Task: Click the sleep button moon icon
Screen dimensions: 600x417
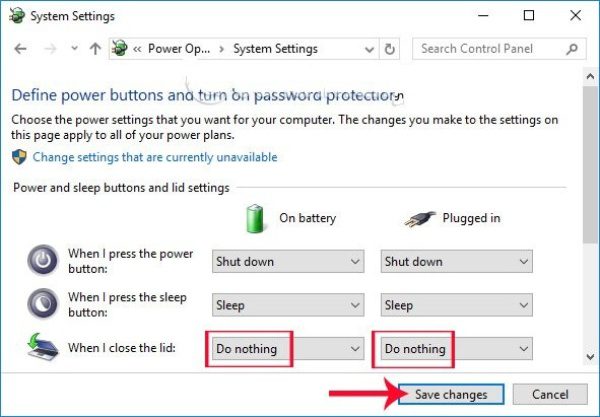Action: 42,304
